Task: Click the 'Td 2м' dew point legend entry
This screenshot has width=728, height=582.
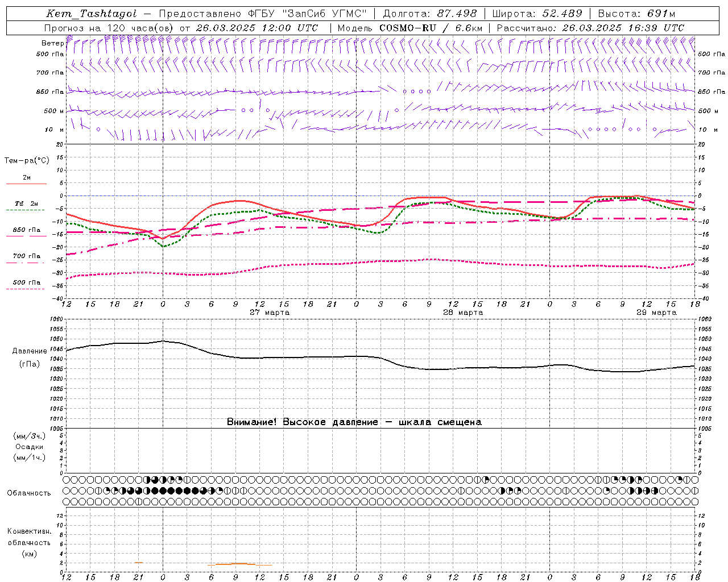Action: pyautogui.click(x=26, y=203)
